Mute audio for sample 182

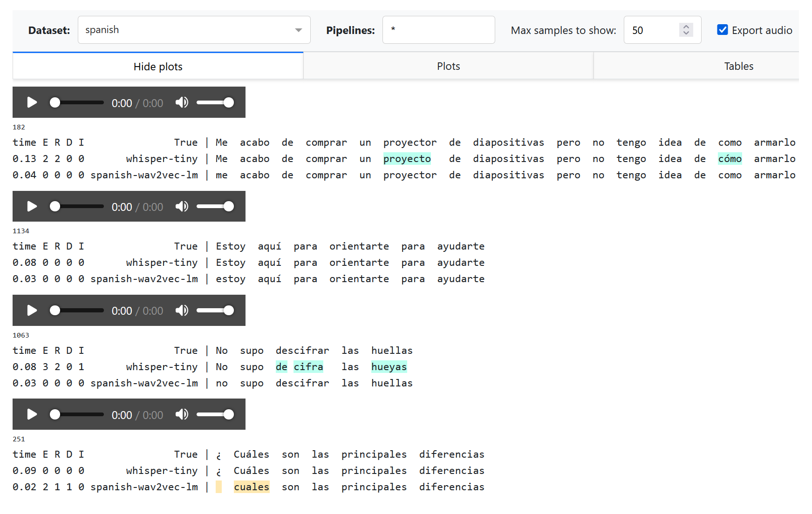tap(182, 102)
